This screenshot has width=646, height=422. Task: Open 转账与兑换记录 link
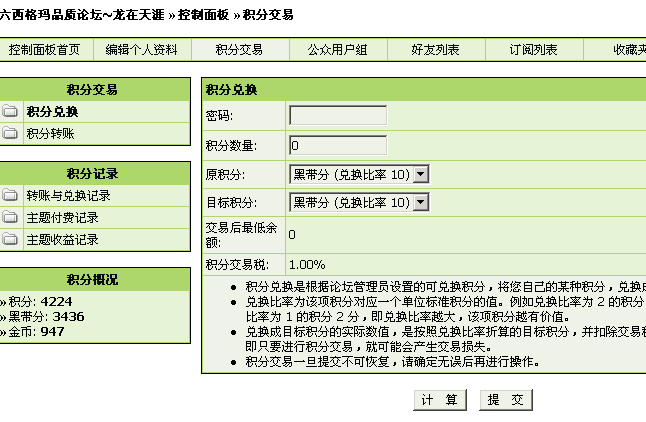[68, 196]
